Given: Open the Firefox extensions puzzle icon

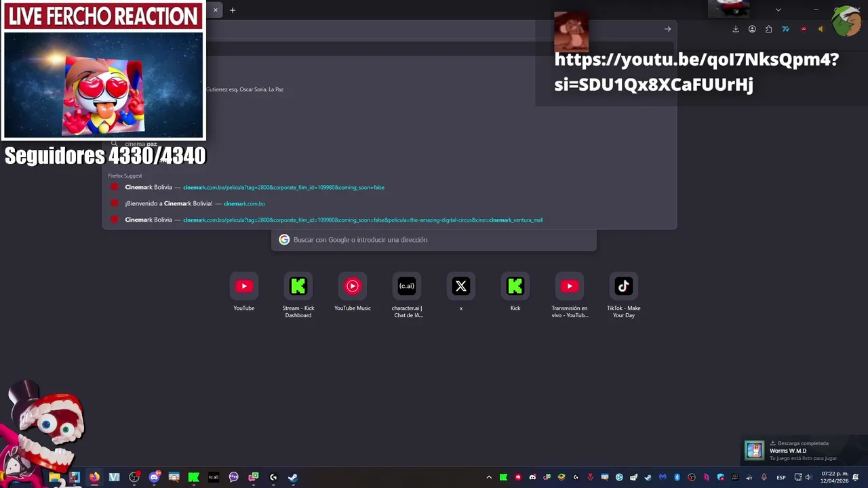Looking at the screenshot, I should pyautogui.click(x=768, y=29).
